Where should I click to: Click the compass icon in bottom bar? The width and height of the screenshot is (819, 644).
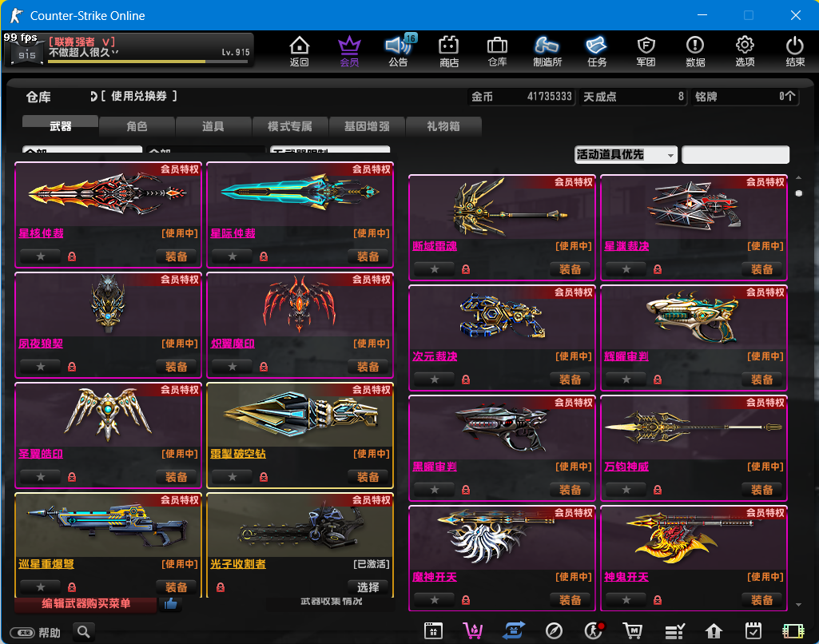(x=554, y=631)
